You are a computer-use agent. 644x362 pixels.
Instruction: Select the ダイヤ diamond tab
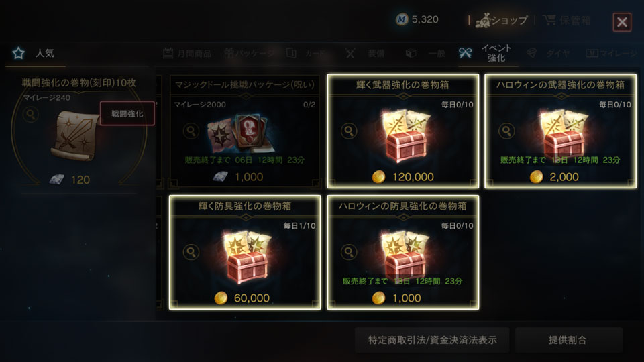pos(548,54)
